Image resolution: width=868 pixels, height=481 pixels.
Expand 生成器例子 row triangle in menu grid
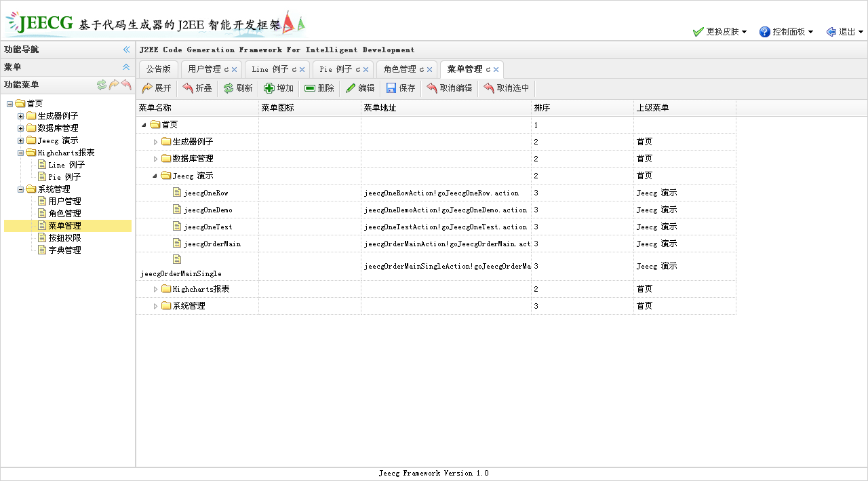pyautogui.click(x=155, y=142)
